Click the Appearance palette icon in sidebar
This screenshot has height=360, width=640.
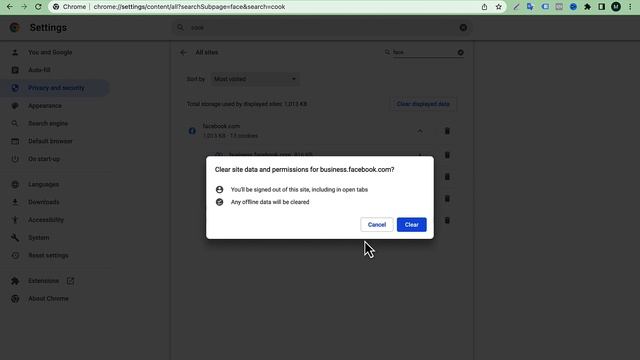[x=15, y=106]
